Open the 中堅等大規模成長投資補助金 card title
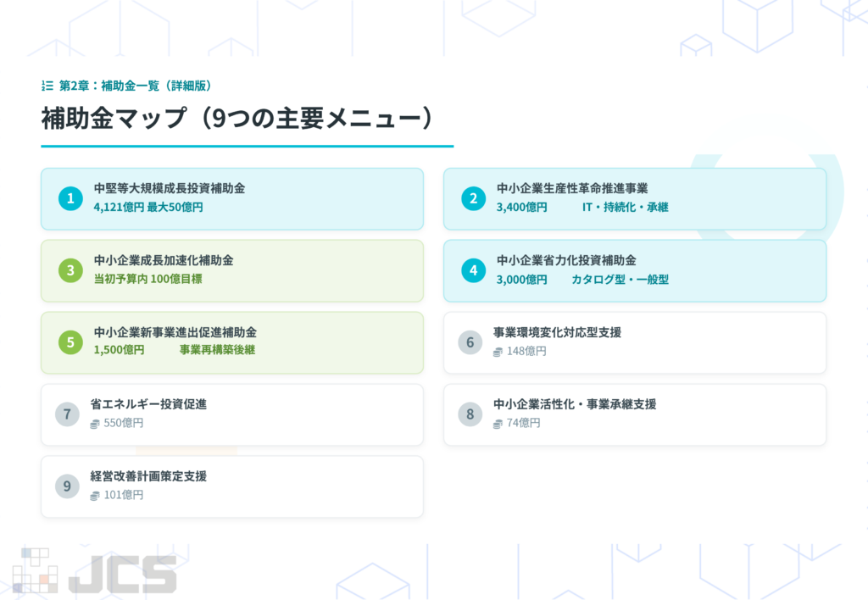Screen dimensions: 868x600 170,188
